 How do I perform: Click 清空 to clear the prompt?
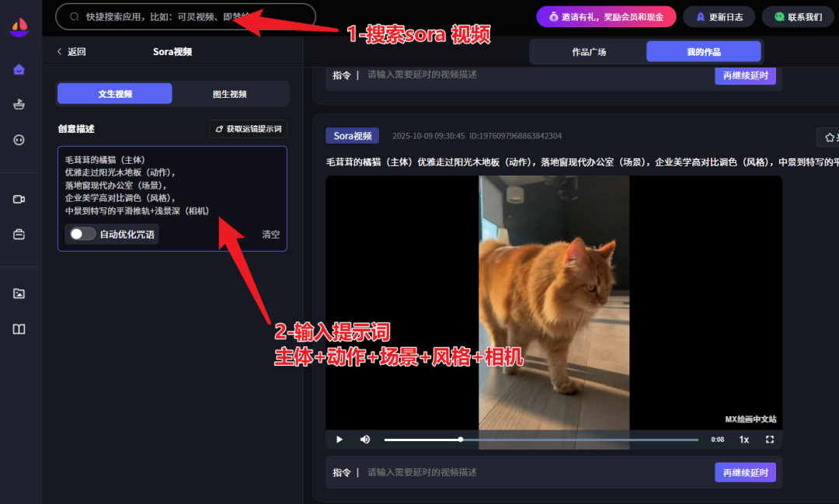click(x=270, y=235)
